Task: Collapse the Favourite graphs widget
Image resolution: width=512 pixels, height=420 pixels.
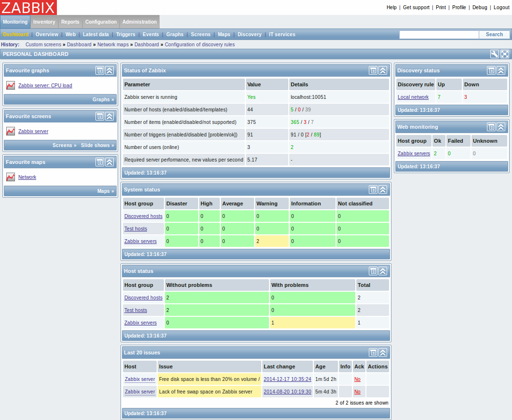Action: point(109,70)
